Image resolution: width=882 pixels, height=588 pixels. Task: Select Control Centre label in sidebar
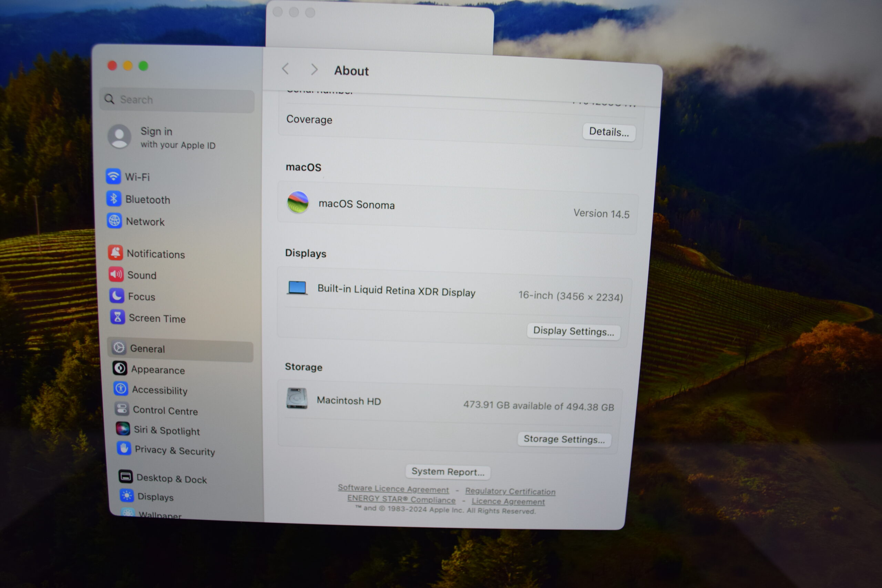(x=165, y=411)
